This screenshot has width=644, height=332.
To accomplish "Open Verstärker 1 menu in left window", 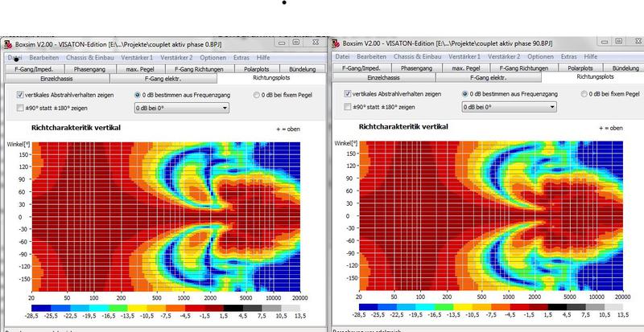I will 136,58.
